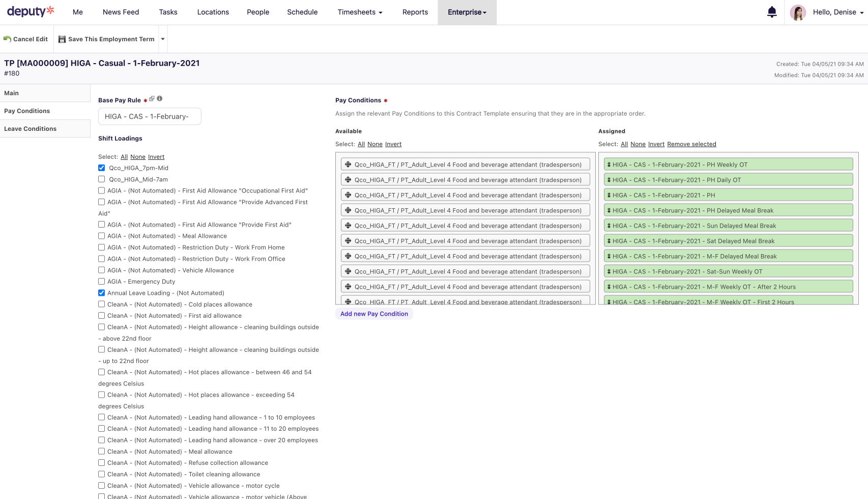Click Remove selected in the Assigned list
Image resolution: width=868 pixels, height=499 pixels.
coord(691,144)
